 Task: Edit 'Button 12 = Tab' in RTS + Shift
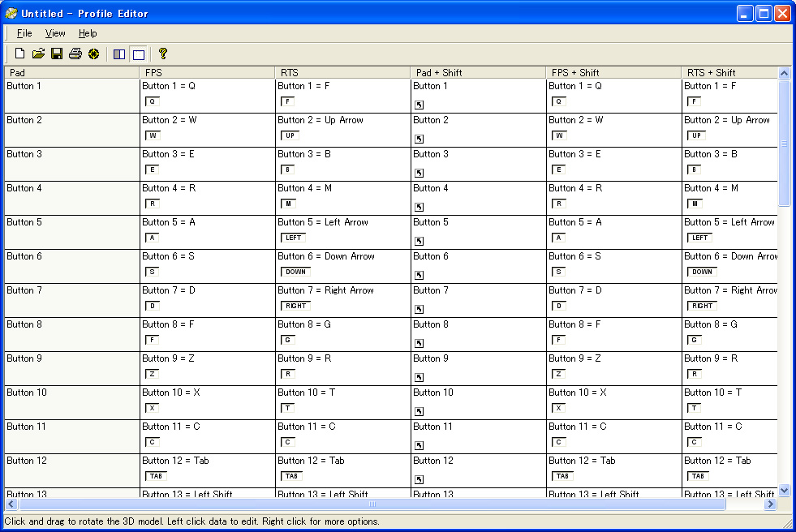(729, 470)
